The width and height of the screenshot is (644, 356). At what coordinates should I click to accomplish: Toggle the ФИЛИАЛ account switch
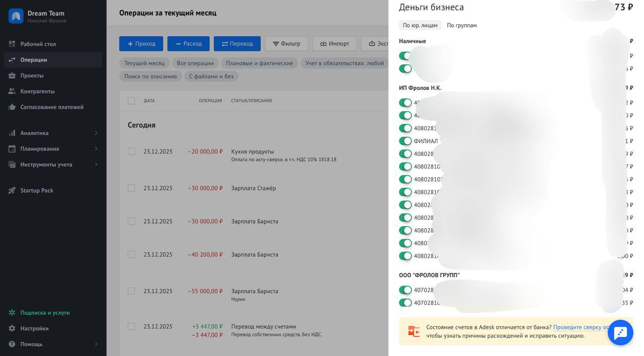click(x=405, y=141)
